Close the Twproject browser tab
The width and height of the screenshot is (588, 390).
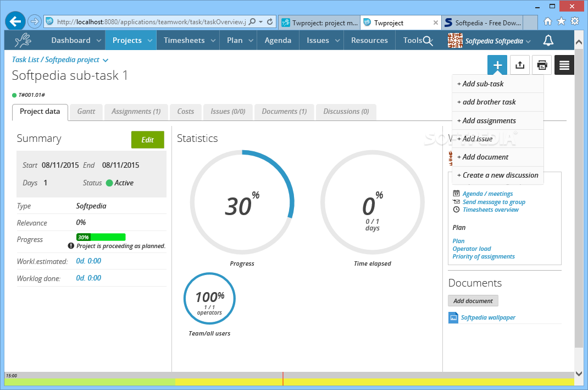[x=435, y=23]
